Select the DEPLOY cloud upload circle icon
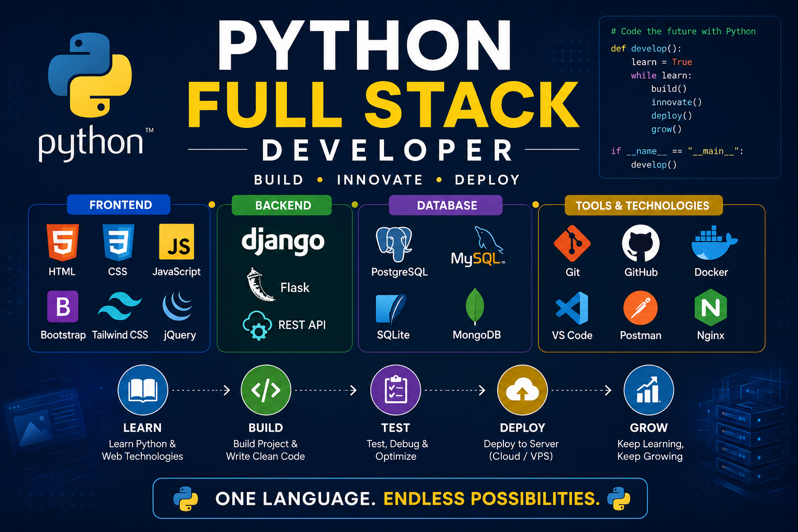This screenshot has height=532, width=798. [523, 390]
